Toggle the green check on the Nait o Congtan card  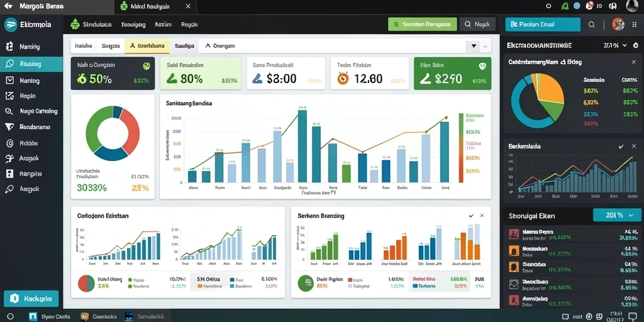tap(146, 65)
